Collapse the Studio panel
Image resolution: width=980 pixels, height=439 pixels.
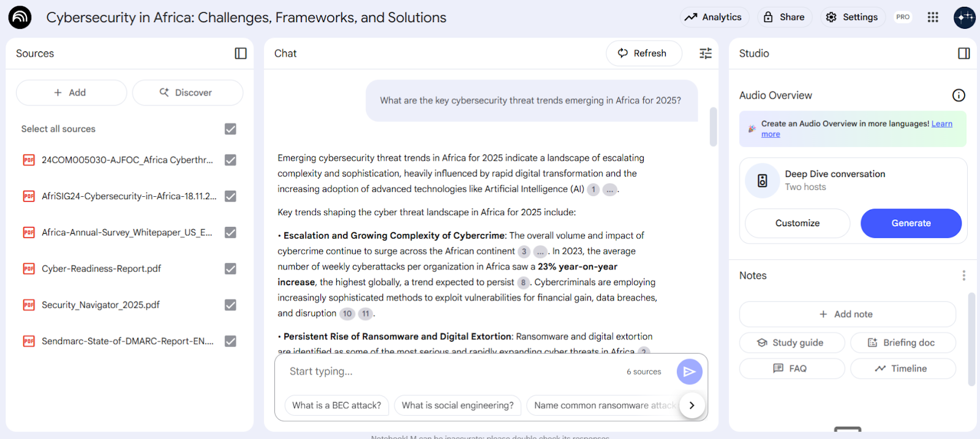point(964,53)
